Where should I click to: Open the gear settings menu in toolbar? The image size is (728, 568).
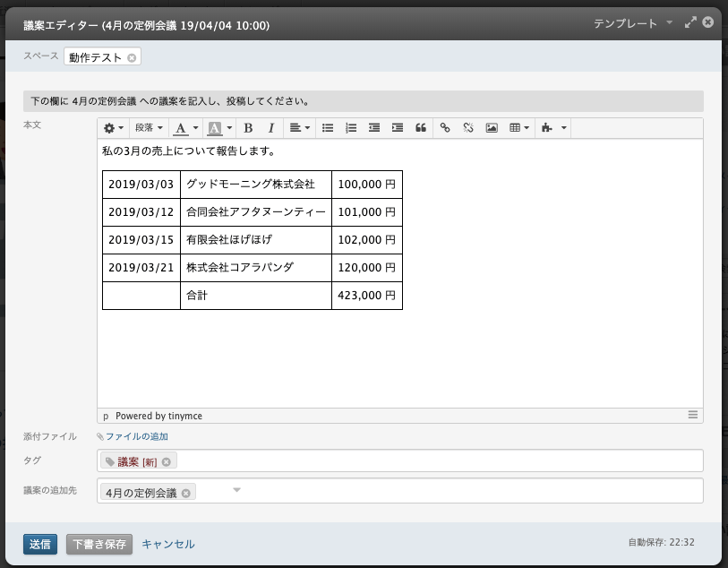(114, 128)
